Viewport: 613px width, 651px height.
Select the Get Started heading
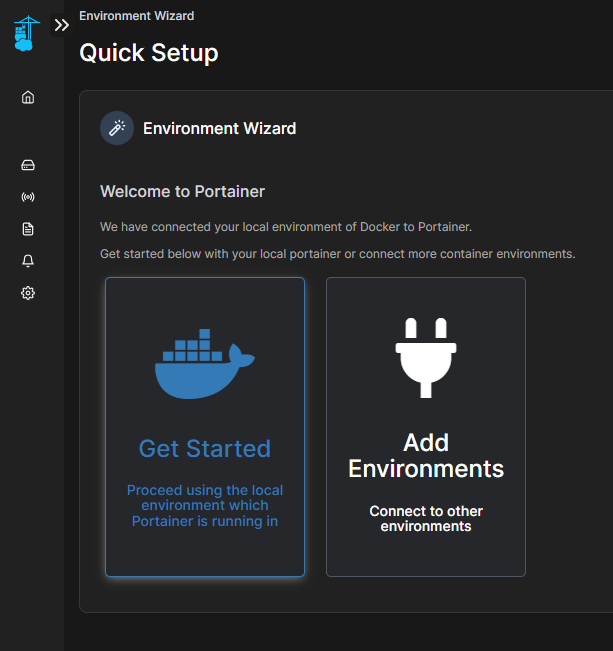tap(205, 448)
